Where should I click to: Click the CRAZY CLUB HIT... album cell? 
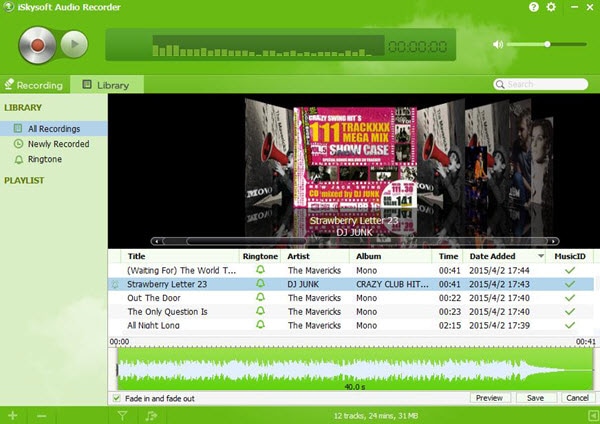[x=392, y=284]
